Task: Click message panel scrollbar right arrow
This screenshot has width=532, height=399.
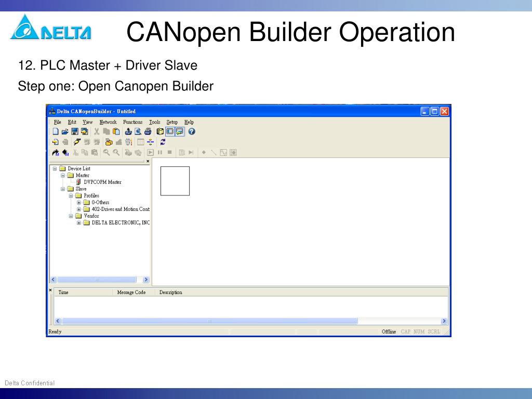Action: click(x=444, y=321)
